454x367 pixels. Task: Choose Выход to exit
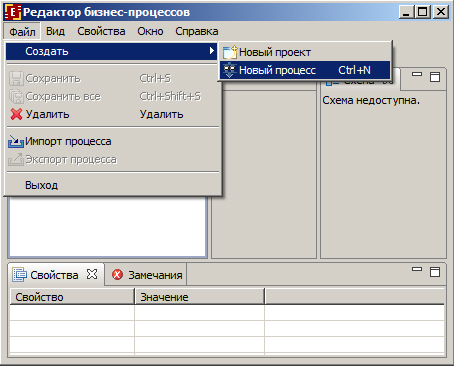coord(112,185)
